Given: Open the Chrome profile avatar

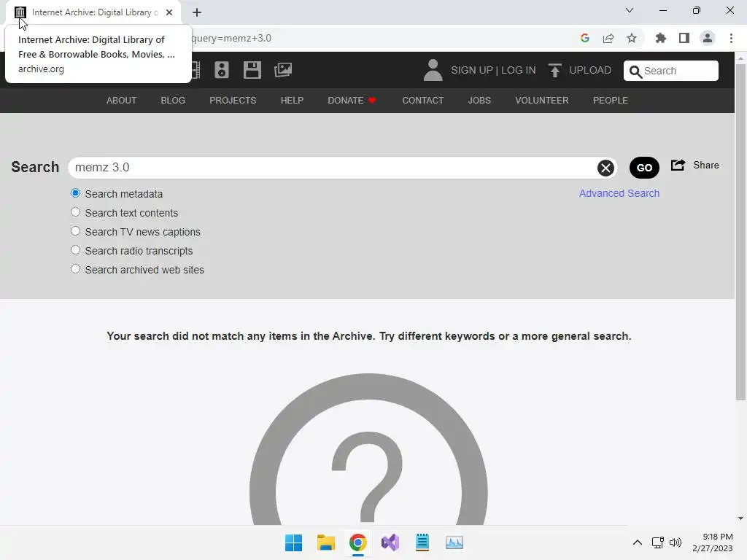Looking at the screenshot, I should [x=708, y=38].
